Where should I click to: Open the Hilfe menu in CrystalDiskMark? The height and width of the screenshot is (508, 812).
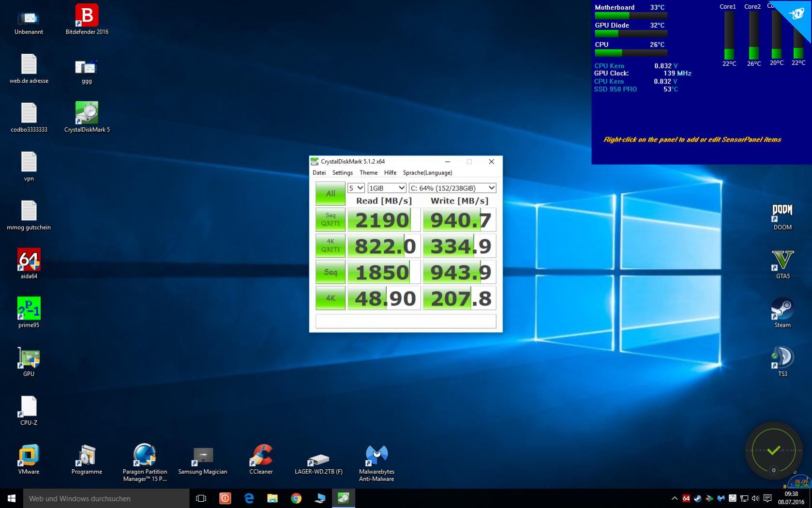(390, 173)
